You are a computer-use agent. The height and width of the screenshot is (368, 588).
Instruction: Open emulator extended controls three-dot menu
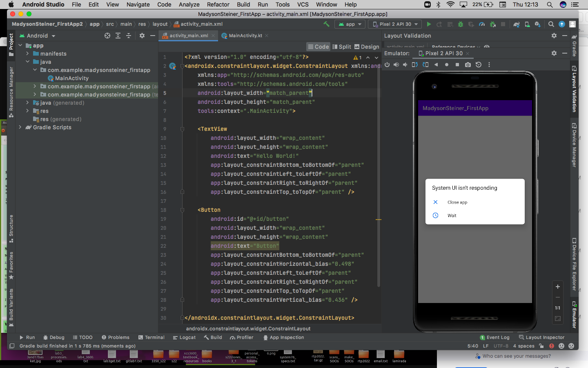(489, 65)
